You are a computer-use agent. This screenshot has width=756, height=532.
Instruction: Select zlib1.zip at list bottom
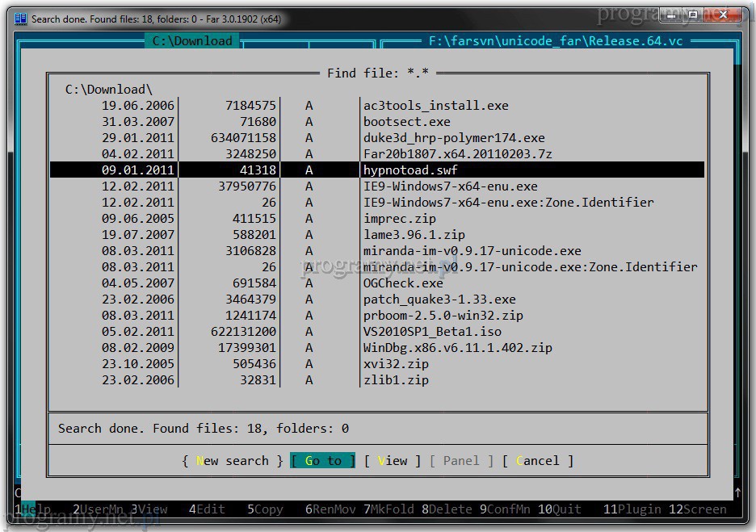[396, 380]
